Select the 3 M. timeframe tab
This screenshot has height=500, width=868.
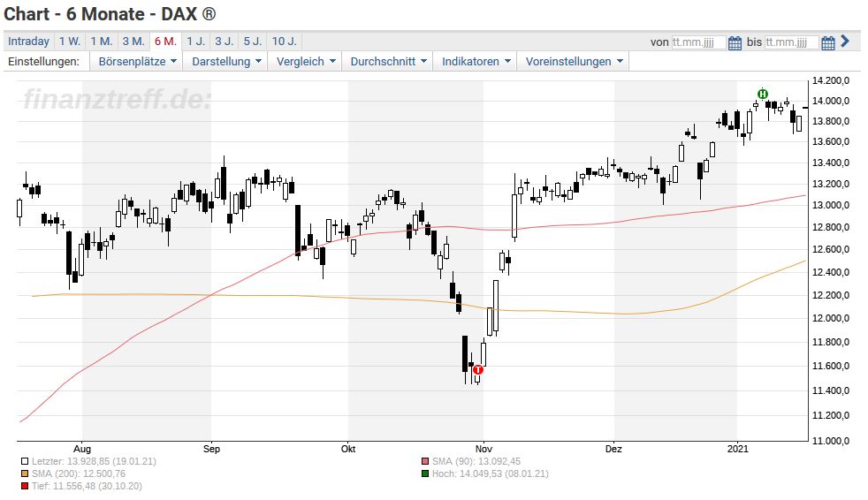(x=133, y=42)
